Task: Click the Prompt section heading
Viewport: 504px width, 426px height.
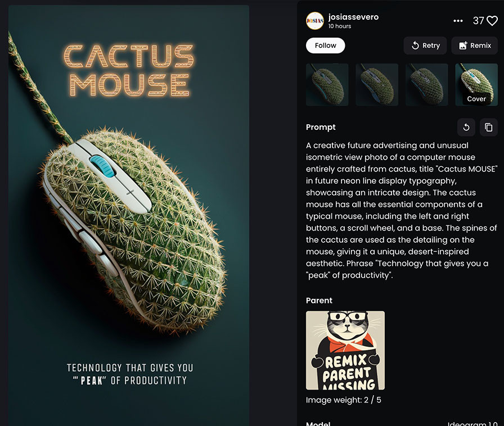Action: coord(321,127)
